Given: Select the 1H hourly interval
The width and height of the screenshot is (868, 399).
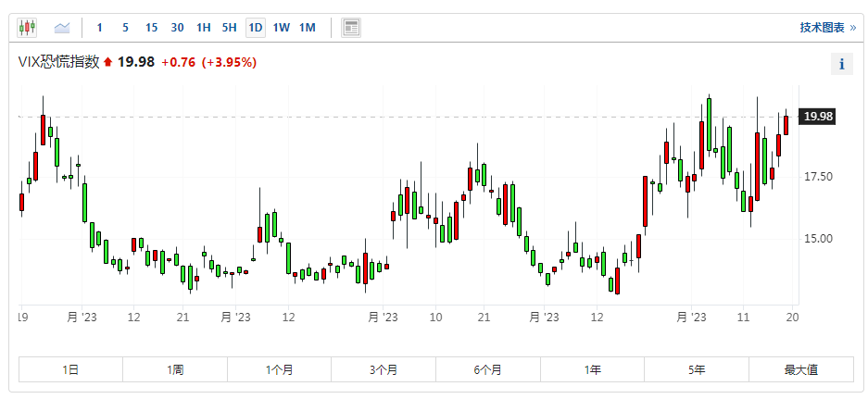Looking at the screenshot, I should click(203, 28).
